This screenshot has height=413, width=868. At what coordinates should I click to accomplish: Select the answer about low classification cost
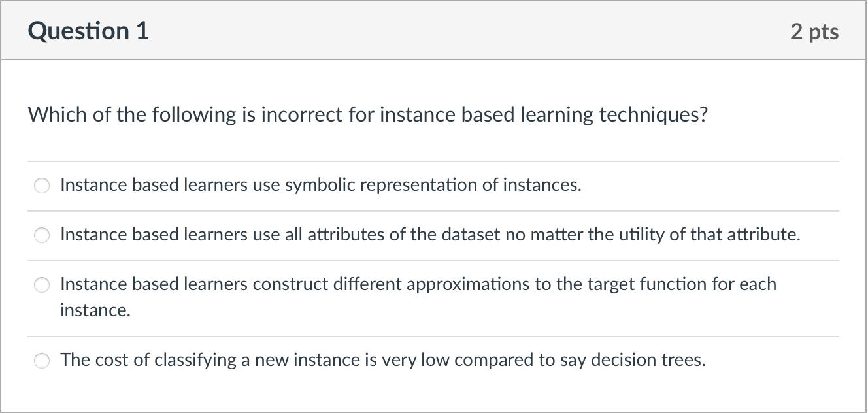42,360
